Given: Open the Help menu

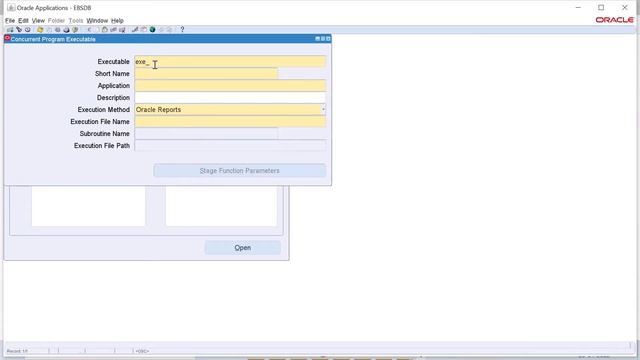Looking at the screenshot, I should 117,20.
